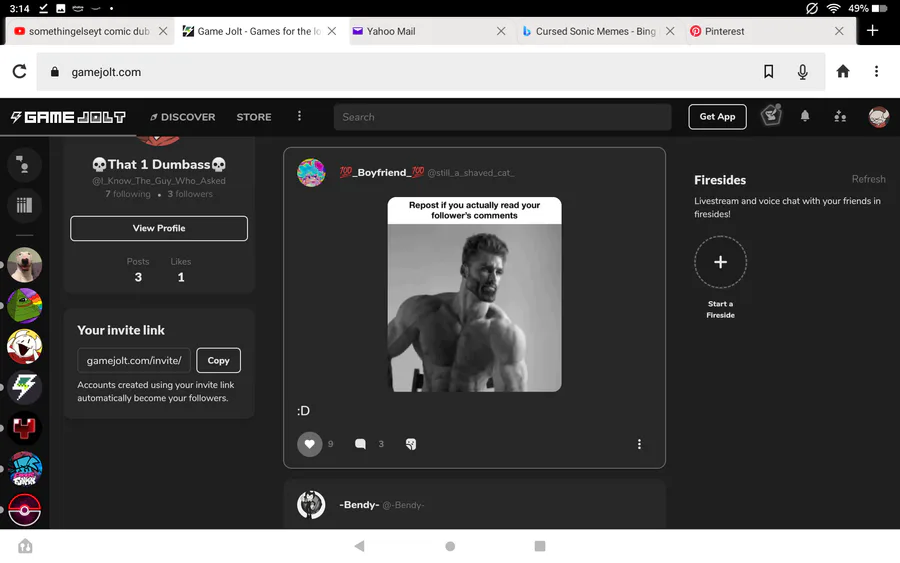Open the lightning bolt Game Jolt community
The width and height of the screenshot is (900, 563).
pos(24,387)
